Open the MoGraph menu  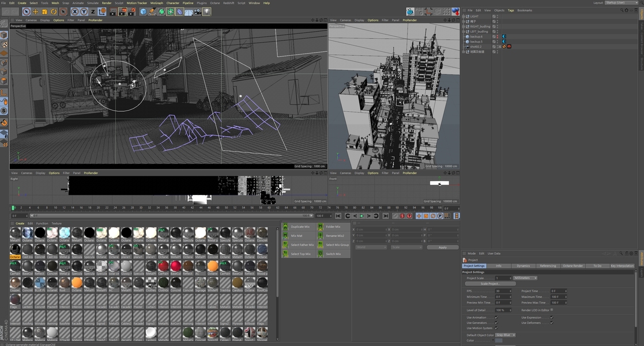coord(156,3)
